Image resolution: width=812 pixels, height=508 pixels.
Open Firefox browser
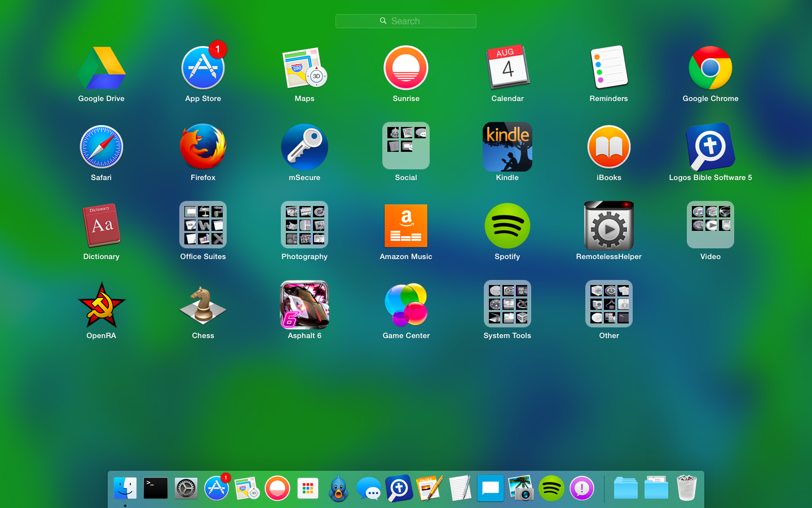(x=203, y=147)
